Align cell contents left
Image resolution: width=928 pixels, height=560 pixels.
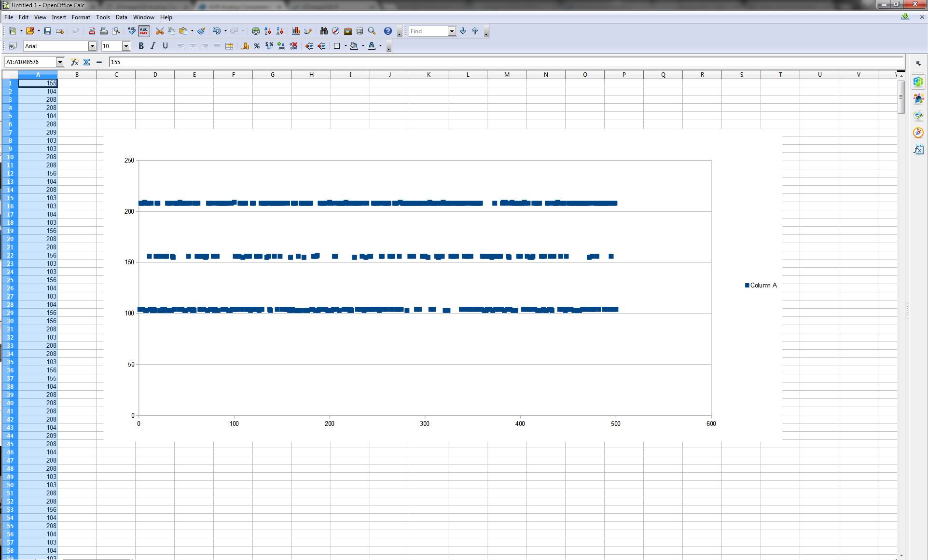tap(181, 46)
